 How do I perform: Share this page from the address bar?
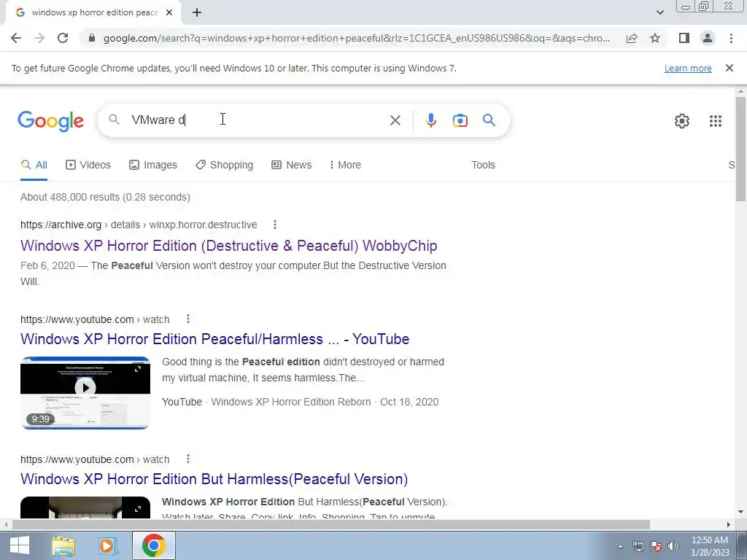click(x=632, y=38)
